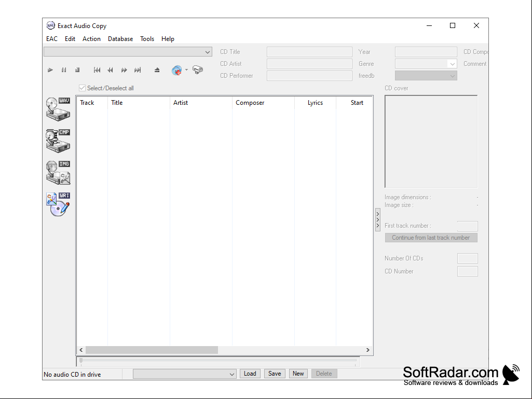This screenshot has width=532, height=399.
Task: Copy tracks uncompressed with WAV icon
Action: pyautogui.click(x=58, y=109)
